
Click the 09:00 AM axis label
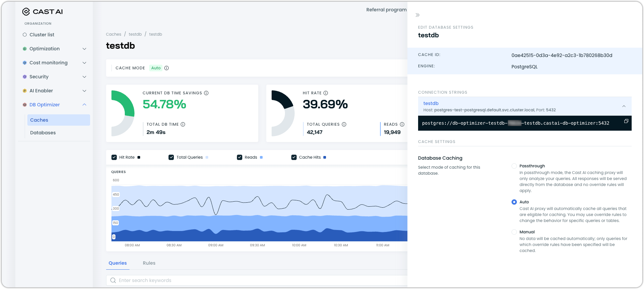click(216, 245)
